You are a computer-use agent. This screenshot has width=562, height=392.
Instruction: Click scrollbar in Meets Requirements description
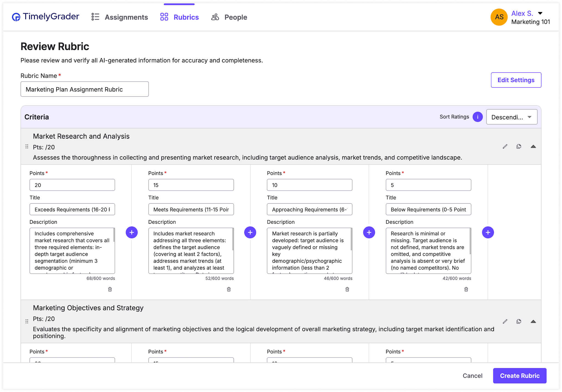pos(233,239)
